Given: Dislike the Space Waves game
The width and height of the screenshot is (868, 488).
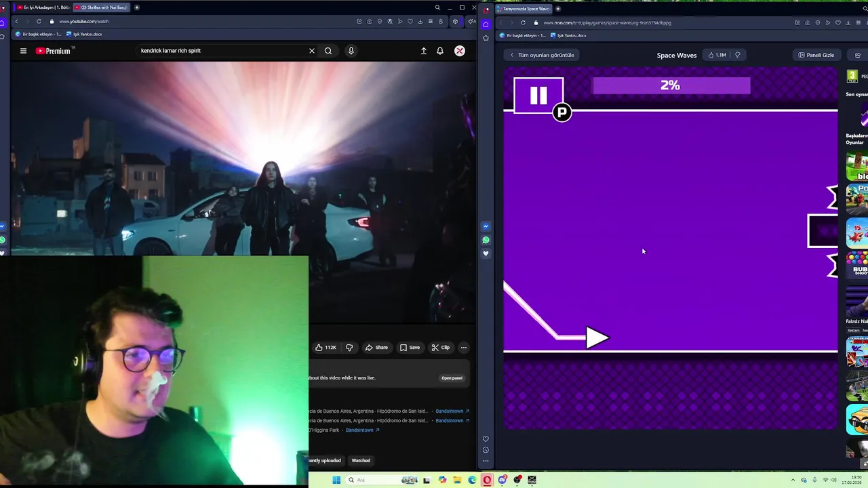Looking at the screenshot, I should point(738,55).
